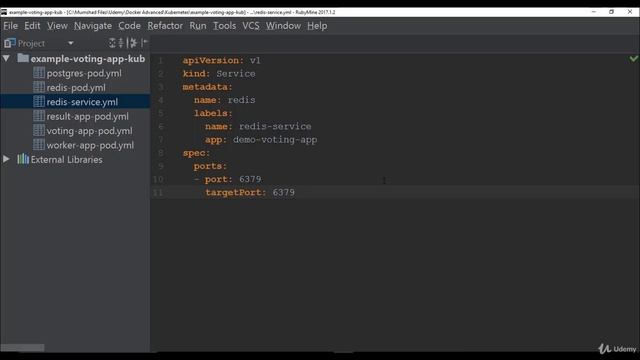Click voting-app-pod.yml file icon
Viewport: 640px width, 360px height.
pyautogui.click(x=39, y=130)
